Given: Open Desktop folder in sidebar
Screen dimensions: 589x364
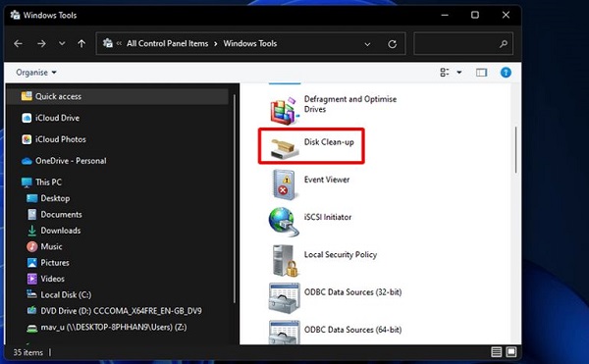Looking at the screenshot, I should pyautogui.click(x=48, y=198).
